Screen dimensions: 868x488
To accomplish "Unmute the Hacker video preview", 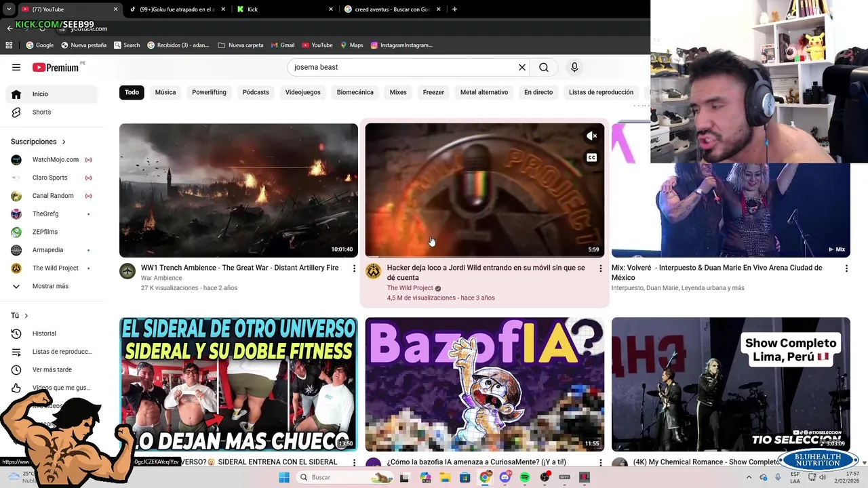I will tap(591, 136).
